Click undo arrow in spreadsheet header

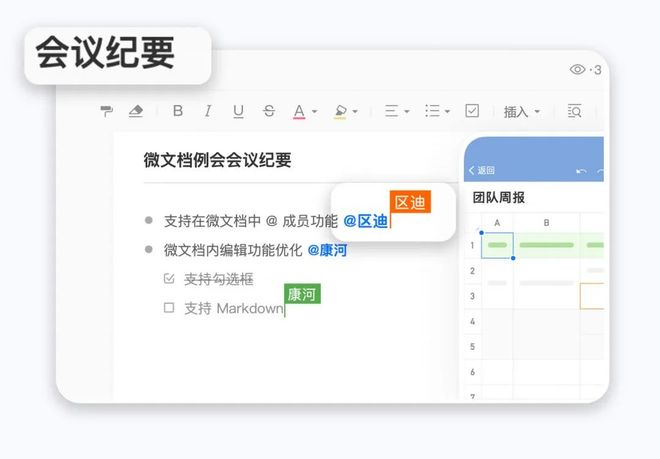[x=581, y=171]
